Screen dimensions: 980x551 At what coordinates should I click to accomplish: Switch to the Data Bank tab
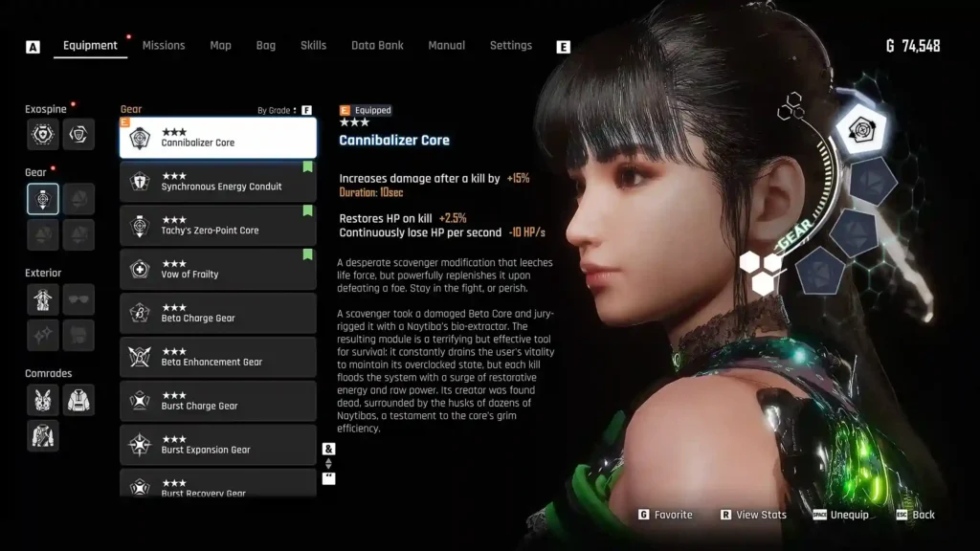pos(377,46)
